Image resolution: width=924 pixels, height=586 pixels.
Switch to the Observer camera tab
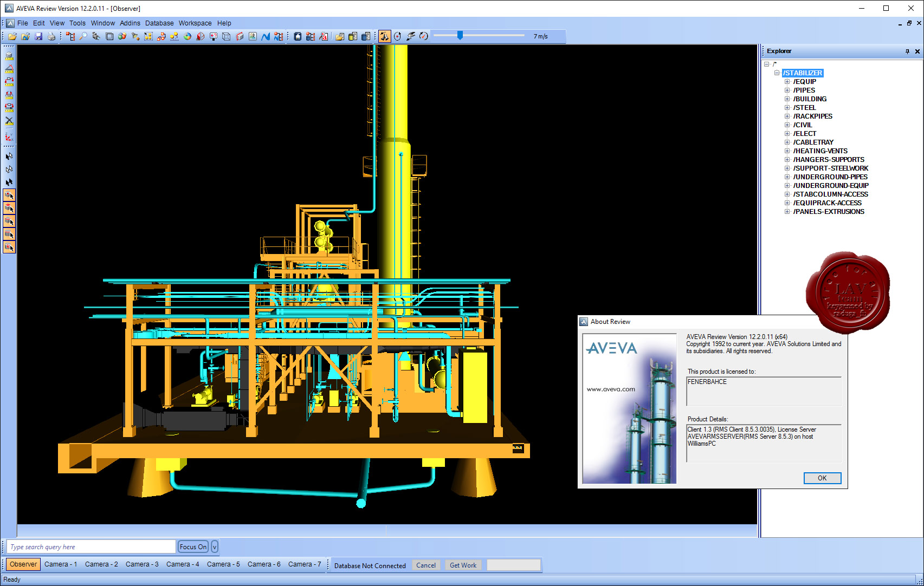click(x=23, y=564)
